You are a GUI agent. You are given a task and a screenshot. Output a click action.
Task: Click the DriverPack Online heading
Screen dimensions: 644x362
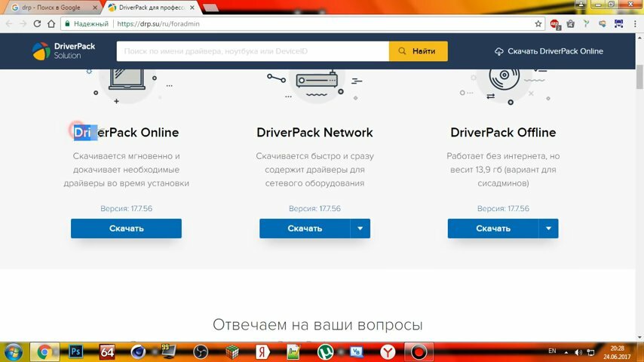click(126, 132)
